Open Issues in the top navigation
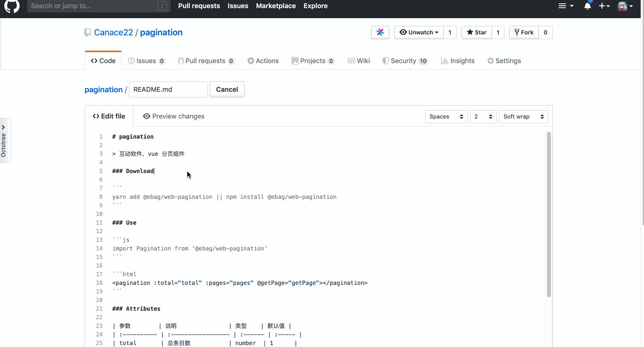 238,6
